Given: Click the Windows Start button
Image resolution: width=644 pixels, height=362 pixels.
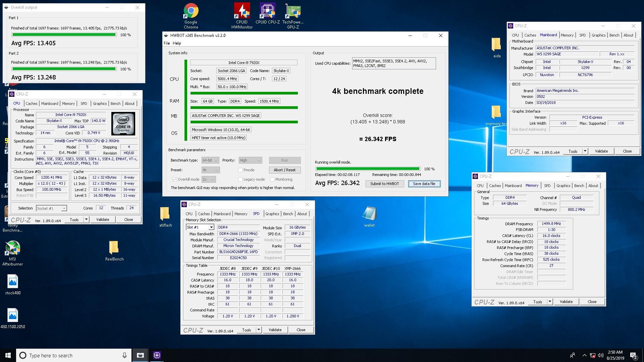Looking at the screenshot, I should coord(8,355).
